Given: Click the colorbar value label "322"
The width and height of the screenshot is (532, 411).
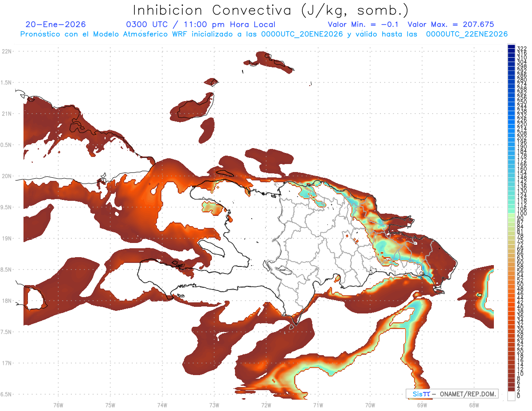Looking at the screenshot, I should tap(522, 49).
